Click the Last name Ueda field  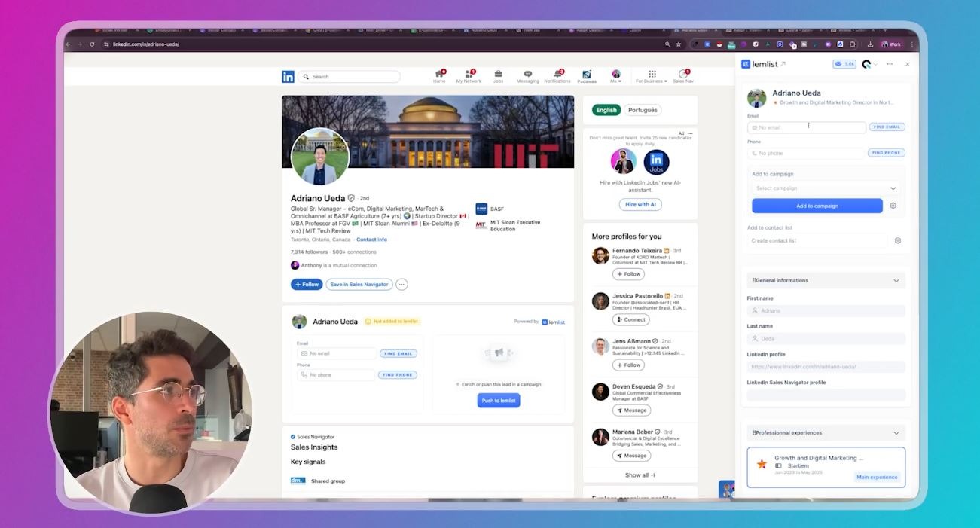pos(826,339)
